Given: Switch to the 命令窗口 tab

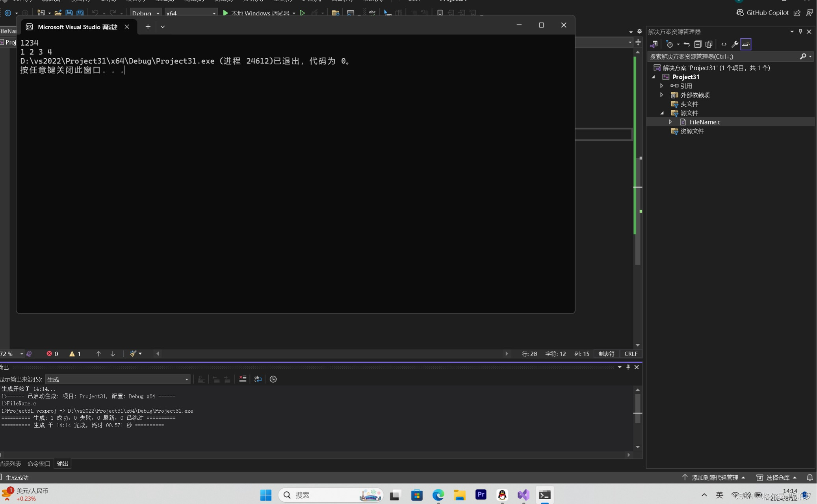Looking at the screenshot, I should (x=39, y=463).
